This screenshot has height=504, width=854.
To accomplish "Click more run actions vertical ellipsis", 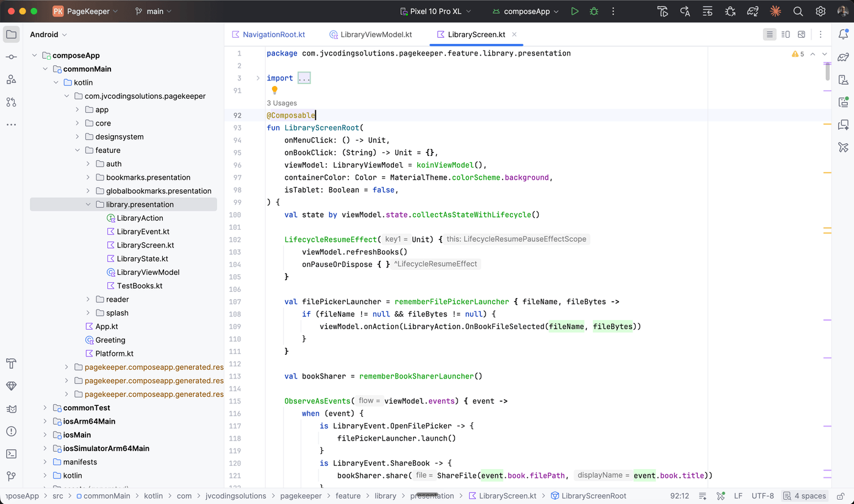I will (613, 11).
